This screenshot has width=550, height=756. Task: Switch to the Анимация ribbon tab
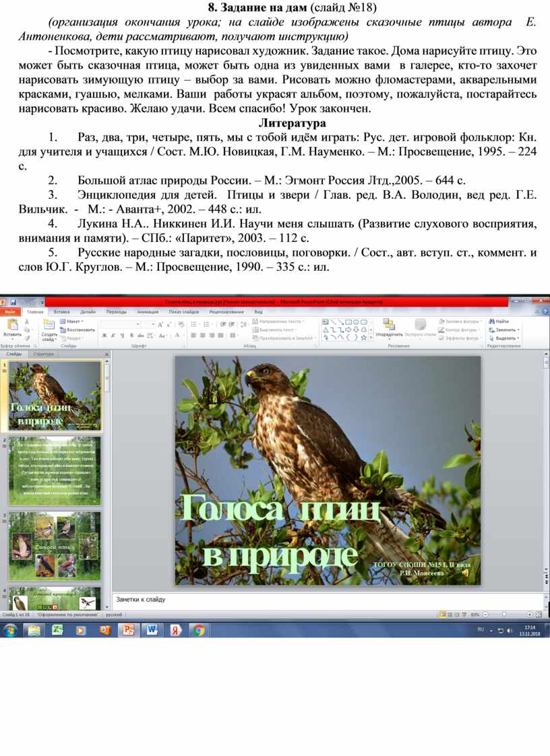[147, 312]
